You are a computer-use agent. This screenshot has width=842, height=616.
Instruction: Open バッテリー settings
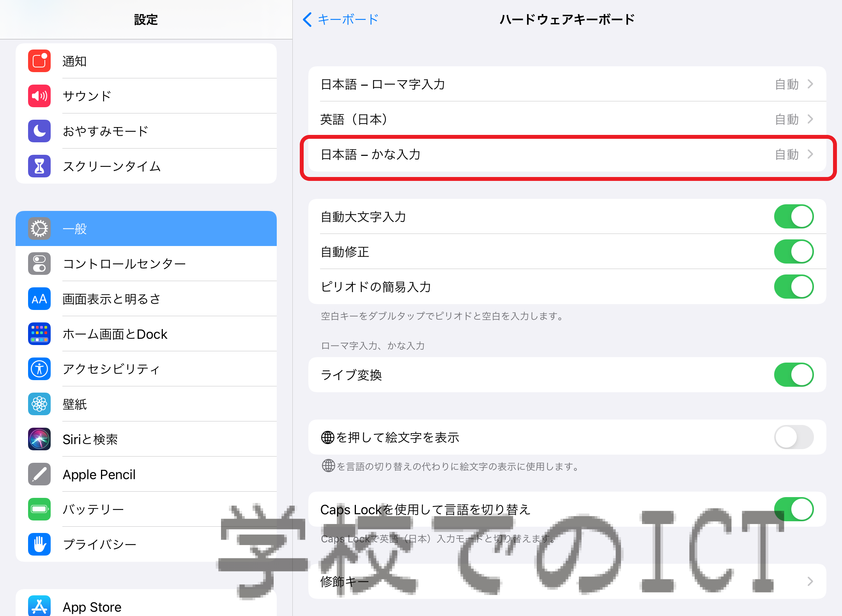point(146,509)
